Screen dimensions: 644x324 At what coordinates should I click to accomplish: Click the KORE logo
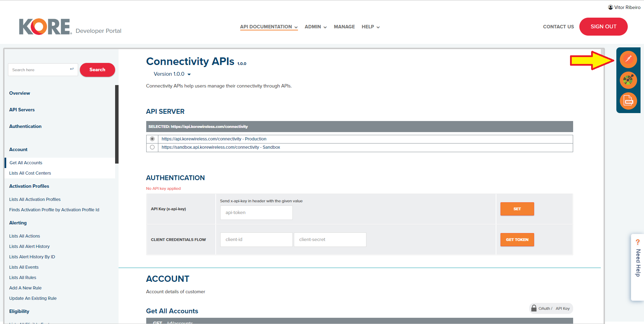coord(44,26)
